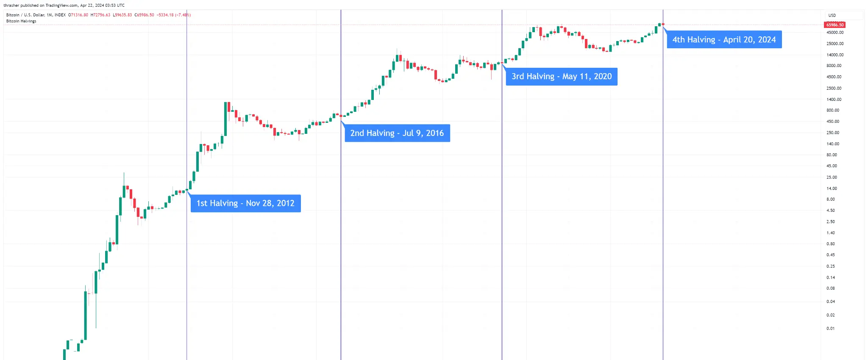This screenshot has width=868, height=360.
Task: Click the red 65986.50 current price tag
Action: (x=835, y=25)
